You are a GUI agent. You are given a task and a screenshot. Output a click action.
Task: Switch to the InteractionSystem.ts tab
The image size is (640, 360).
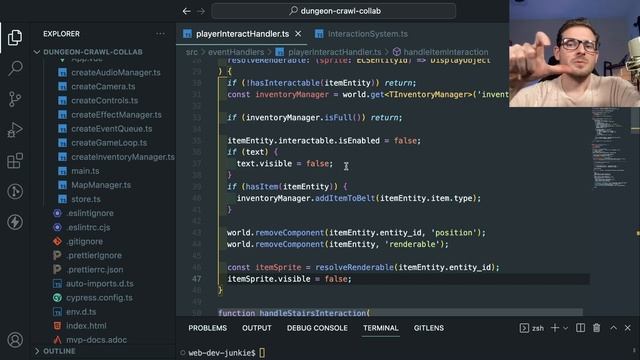pos(361,34)
